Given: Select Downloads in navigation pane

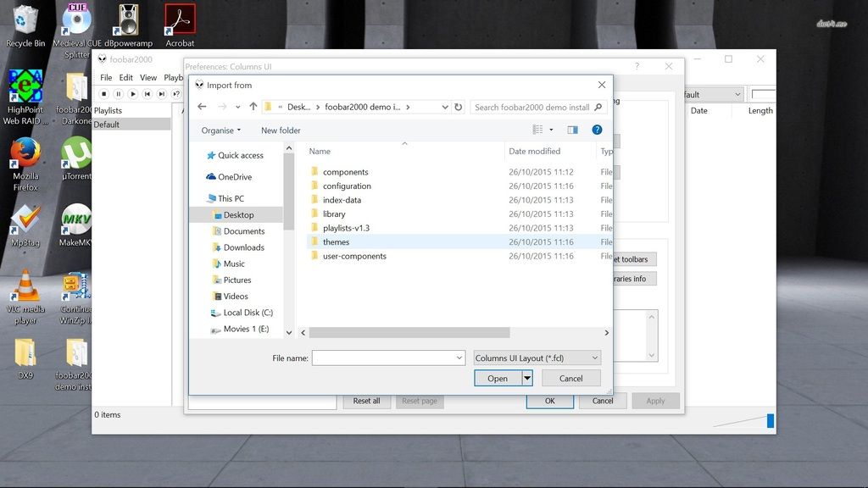Looking at the screenshot, I should 238,247.
